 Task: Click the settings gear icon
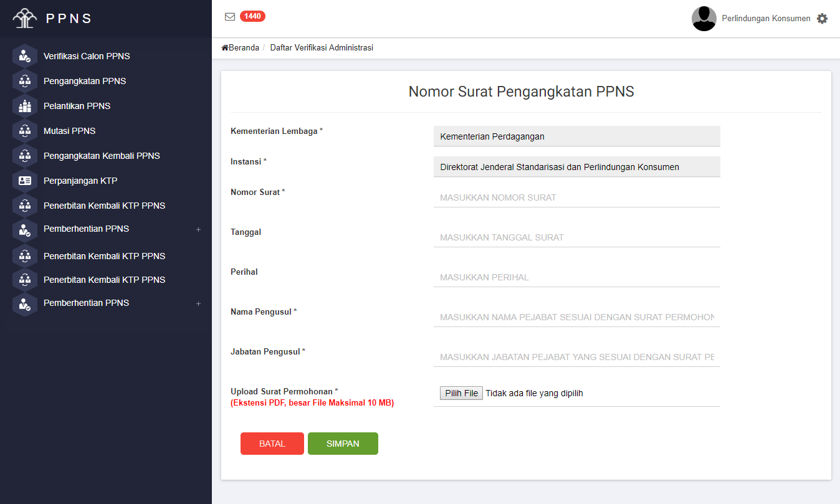(x=822, y=19)
